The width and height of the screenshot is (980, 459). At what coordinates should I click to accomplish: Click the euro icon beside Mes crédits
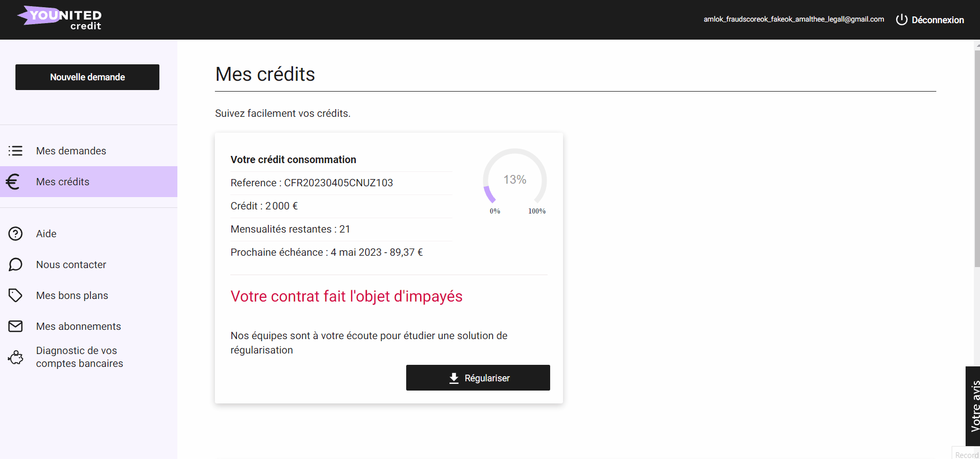click(x=13, y=182)
